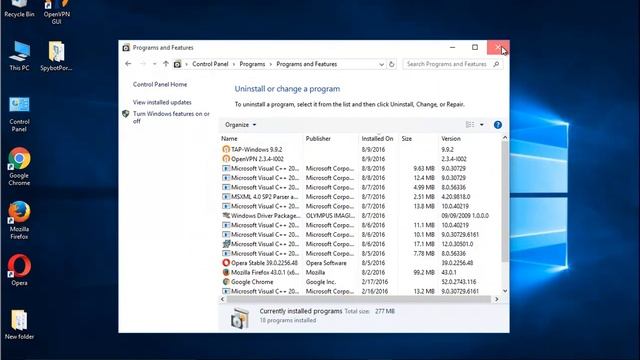Click version 52.0.2743.116 cell
The image size is (640, 360).
(458, 282)
